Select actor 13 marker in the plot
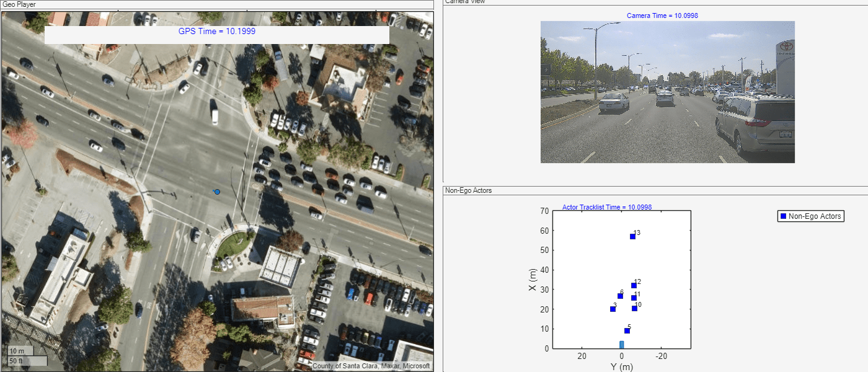 point(632,236)
